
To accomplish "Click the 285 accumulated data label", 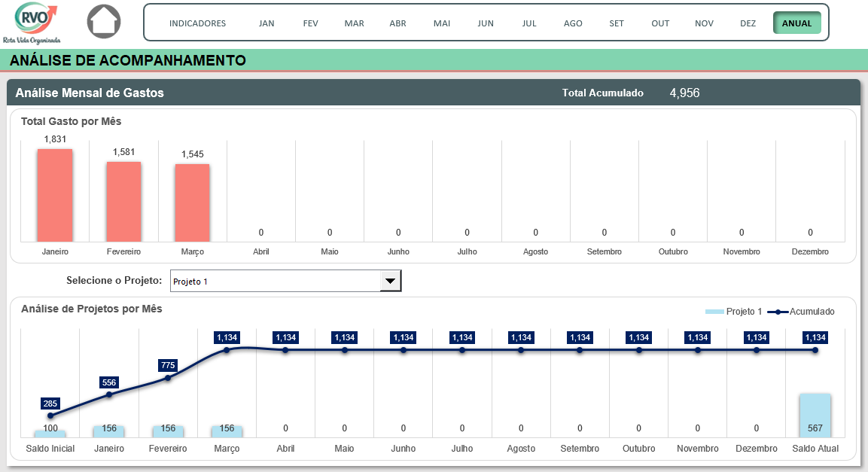I will [50, 403].
